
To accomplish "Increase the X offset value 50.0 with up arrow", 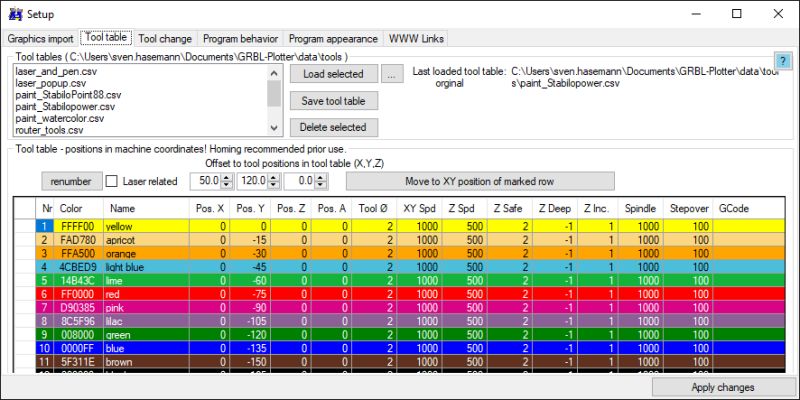I will (227, 177).
